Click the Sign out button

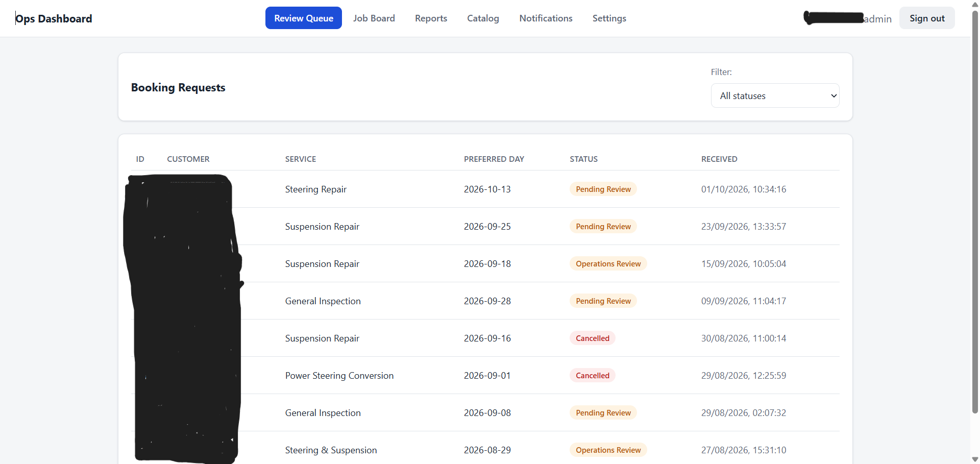tap(927, 18)
